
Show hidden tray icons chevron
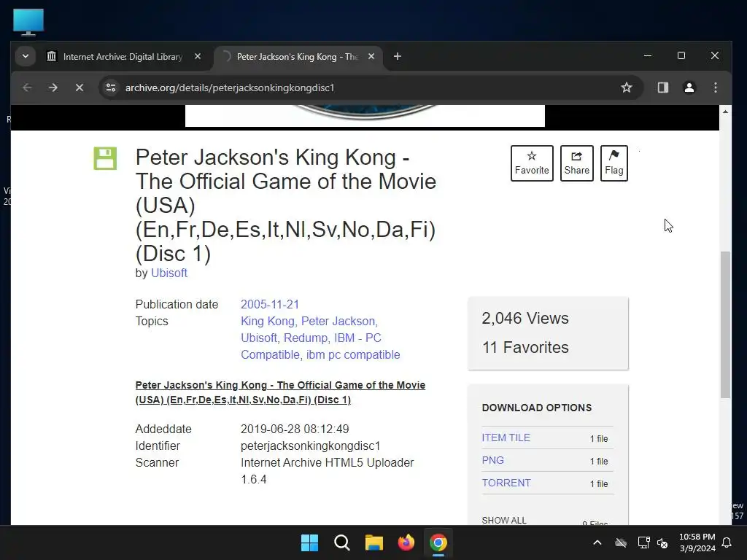pyautogui.click(x=597, y=542)
